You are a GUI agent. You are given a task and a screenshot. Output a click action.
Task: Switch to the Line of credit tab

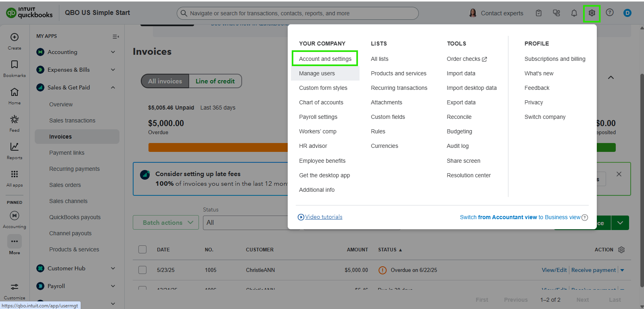pos(215,81)
